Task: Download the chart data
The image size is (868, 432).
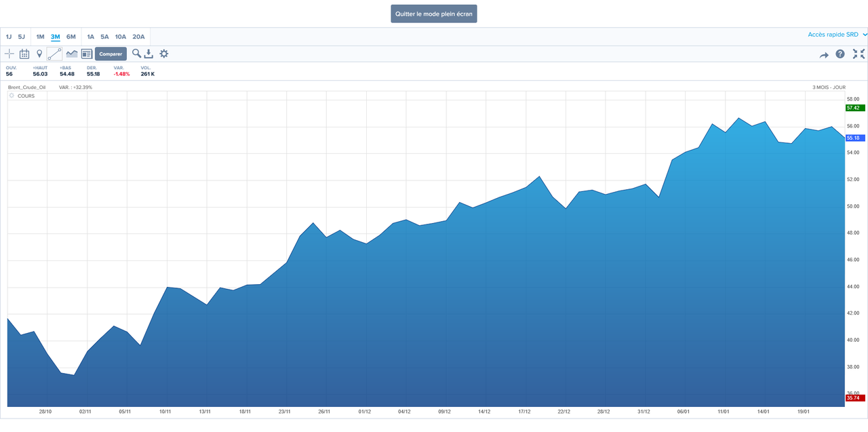Action: coord(149,54)
